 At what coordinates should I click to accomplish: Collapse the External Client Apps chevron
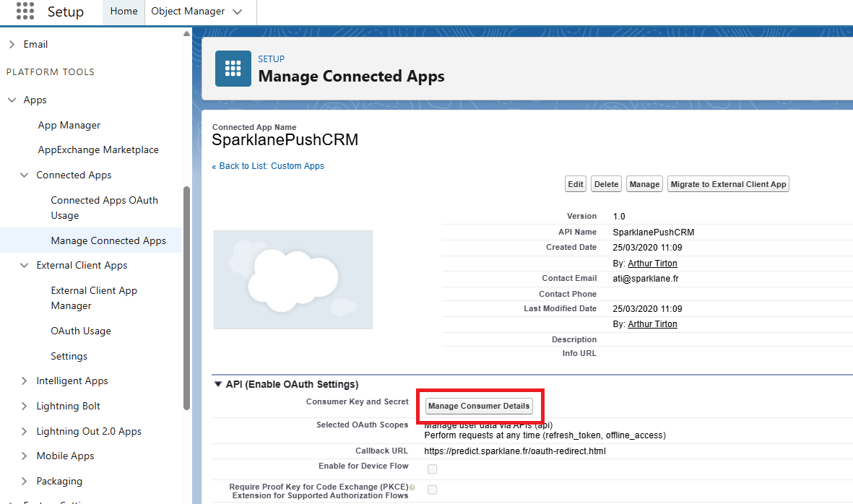click(25, 265)
